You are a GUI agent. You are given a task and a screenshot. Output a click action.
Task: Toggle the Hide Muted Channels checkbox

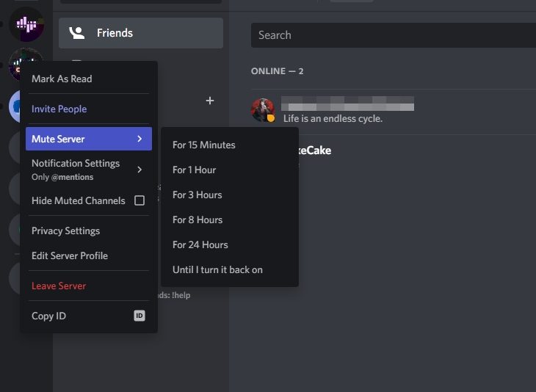coord(140,200)
